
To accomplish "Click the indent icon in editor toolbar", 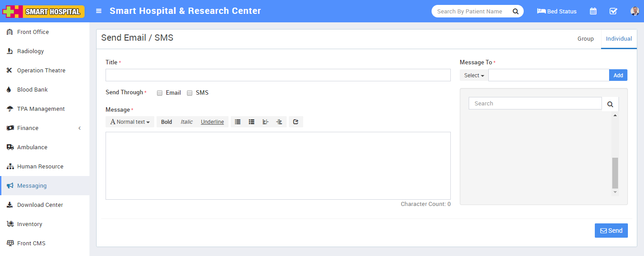I will 279,122.
